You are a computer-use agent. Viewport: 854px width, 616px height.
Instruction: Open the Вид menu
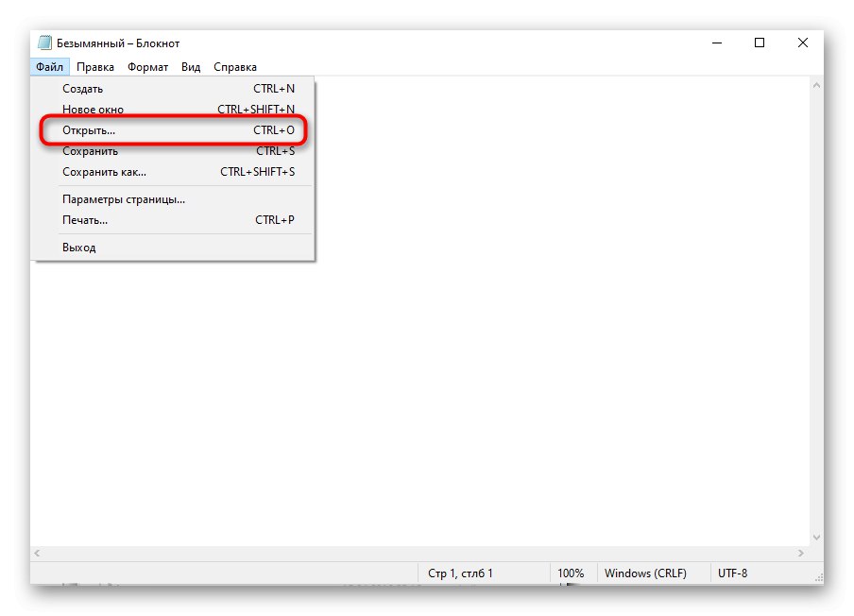pos(190,66)
